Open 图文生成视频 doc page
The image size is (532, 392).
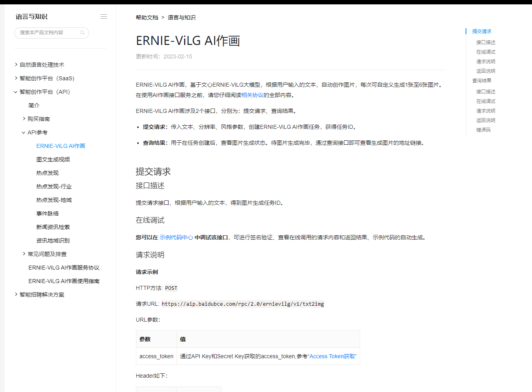coord(53,159)
